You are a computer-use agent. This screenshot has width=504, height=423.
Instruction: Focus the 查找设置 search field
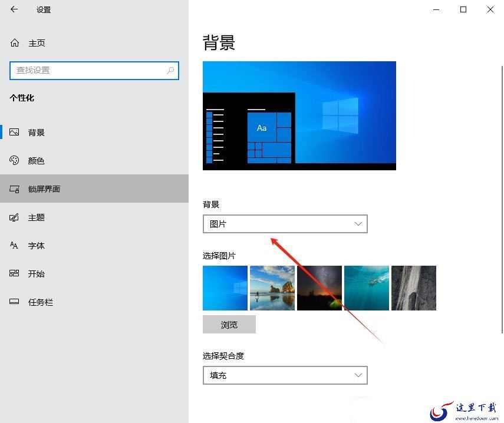(x=94, y=70)
